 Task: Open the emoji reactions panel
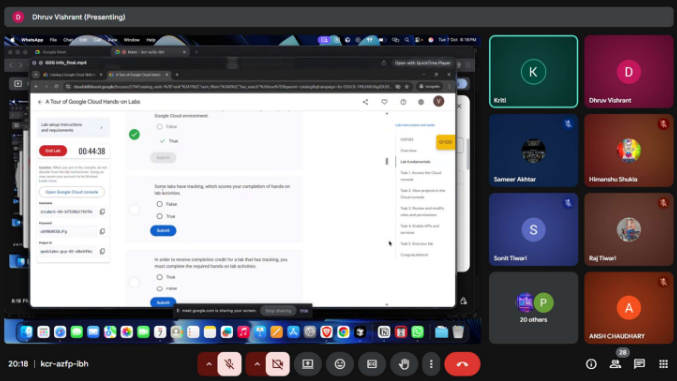tap(340, 364)
